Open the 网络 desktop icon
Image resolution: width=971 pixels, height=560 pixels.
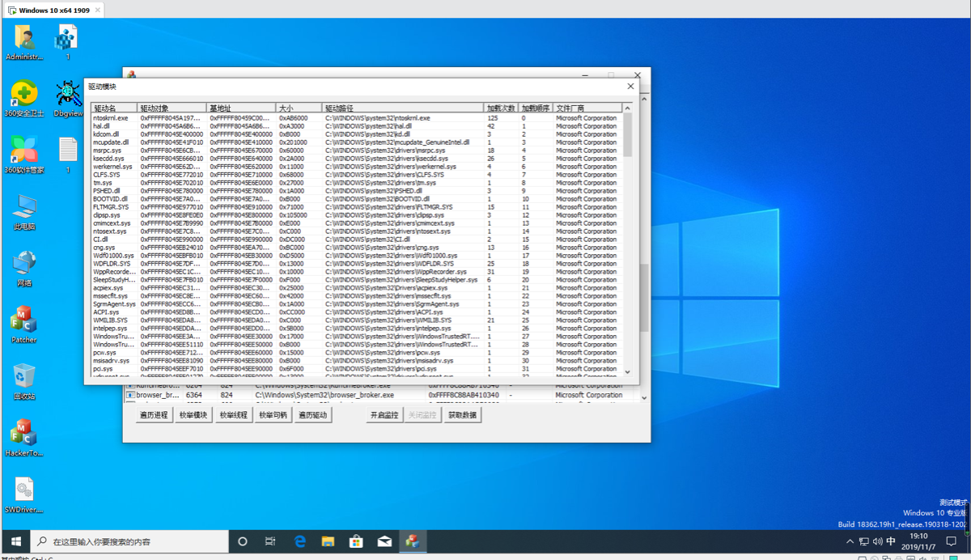[24, 269]
